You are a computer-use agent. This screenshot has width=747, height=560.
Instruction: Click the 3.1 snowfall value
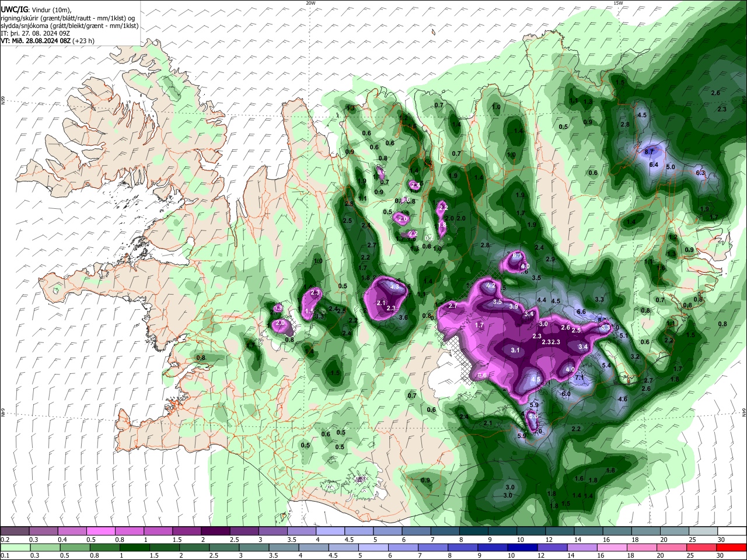515,351
